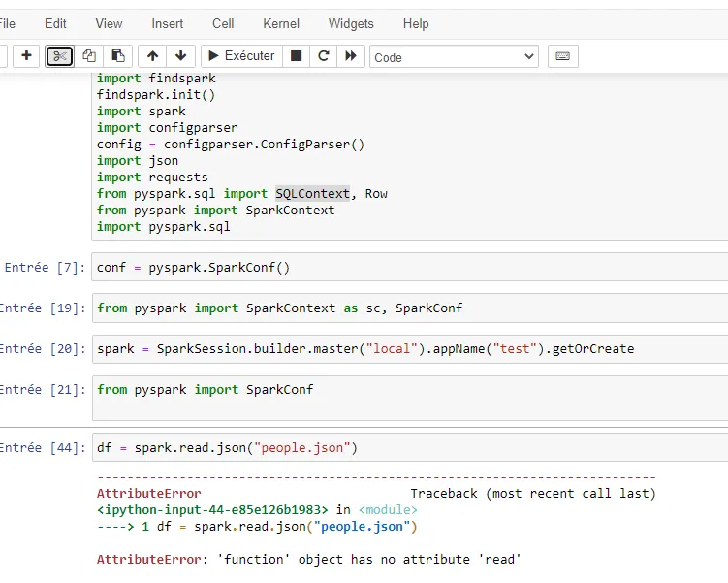728x583 pixels.
Task: Open the Cell menu
Action: [x=223, y=23]
